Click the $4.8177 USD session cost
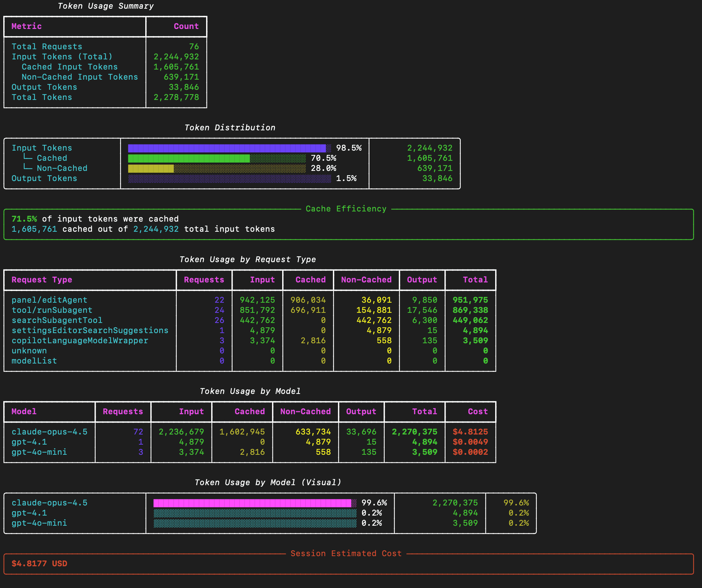Viewport: 702px width, 588px height. coord(39,564)
